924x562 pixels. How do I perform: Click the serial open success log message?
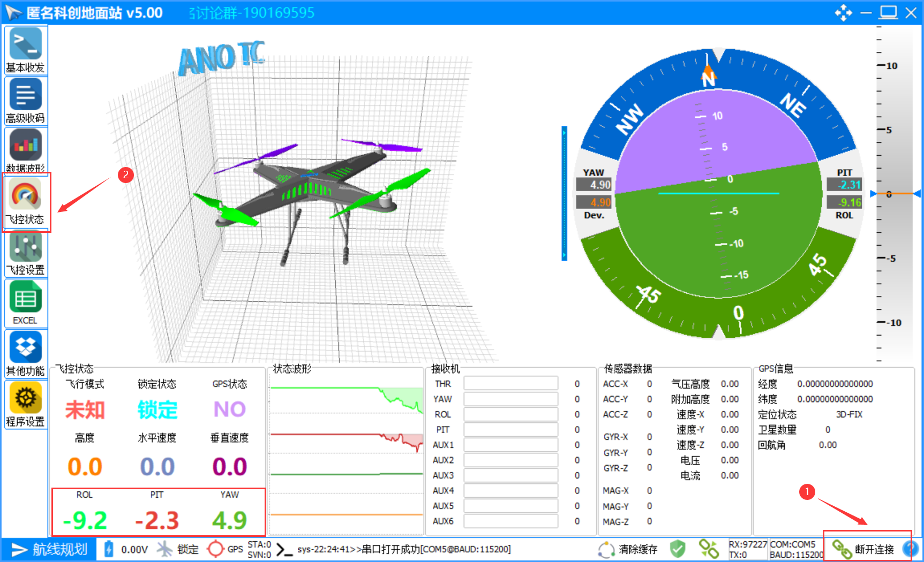(x=404, y=549)
